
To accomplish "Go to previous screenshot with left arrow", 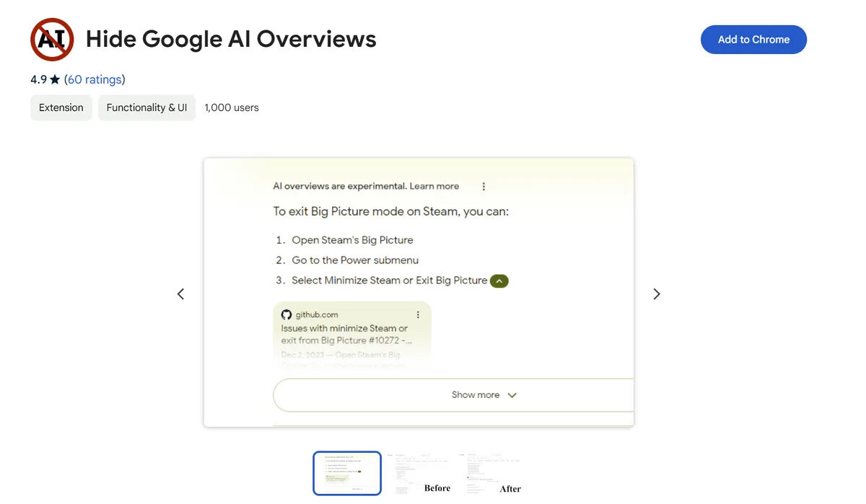I will point(180,293).
